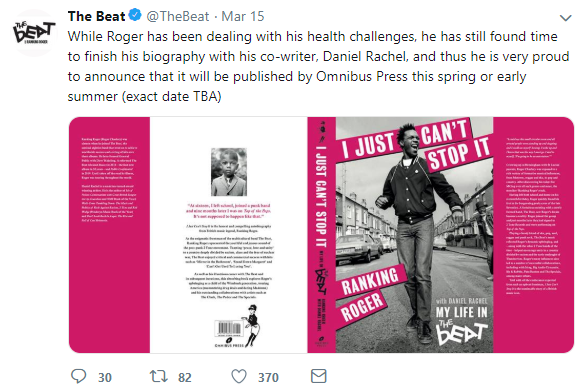583x391 pixels.
Task: Click the pink left flap of jacket
Action: (x=109, y=235)
